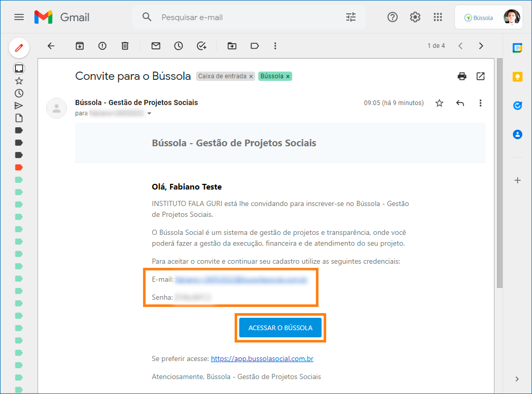Click the account profile picture

pyautogui.click(x=511, y=17)
